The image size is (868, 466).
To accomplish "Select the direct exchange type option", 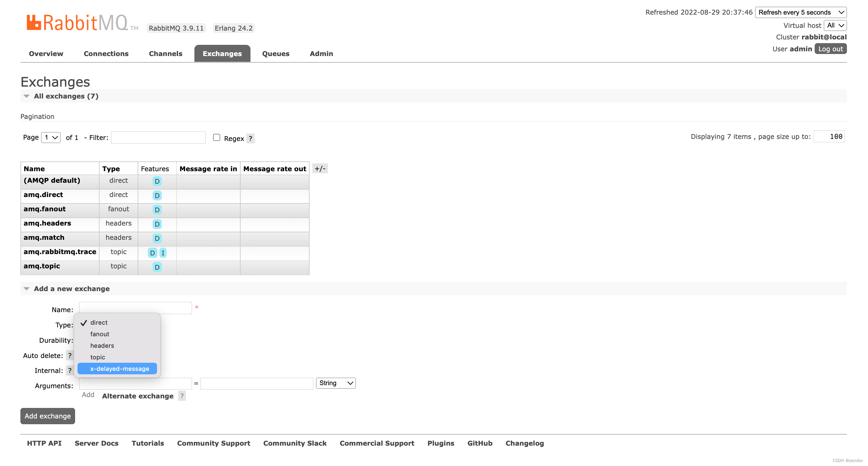I will tap(117, 323).
